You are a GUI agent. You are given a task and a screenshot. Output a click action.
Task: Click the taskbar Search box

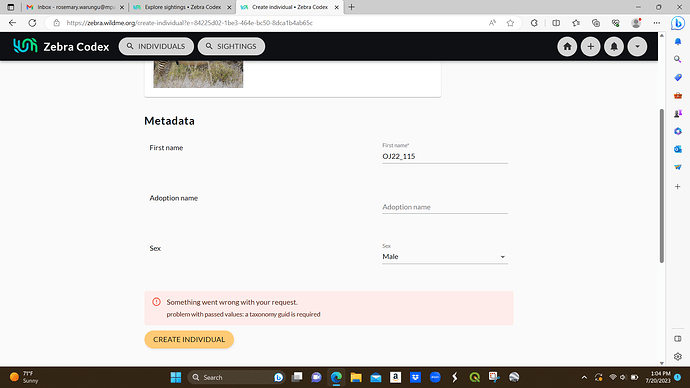click(x=236, y=377)
